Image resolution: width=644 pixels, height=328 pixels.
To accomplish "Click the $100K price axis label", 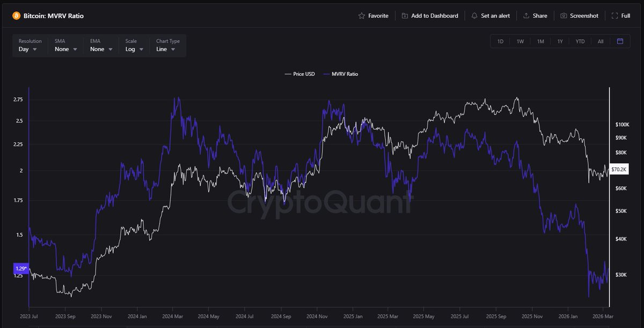I will (x=622, y=125).
